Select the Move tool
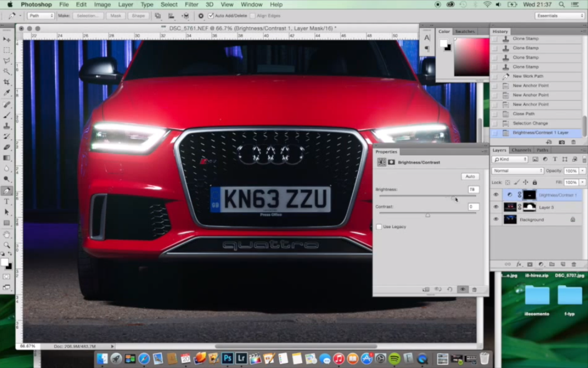The height and width of the screenshot is (368, 588). (x=7, y=40)
